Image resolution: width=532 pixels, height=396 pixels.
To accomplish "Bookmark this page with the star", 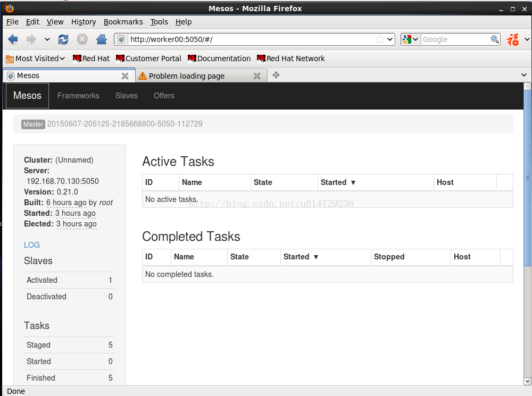I will [380, 39].
